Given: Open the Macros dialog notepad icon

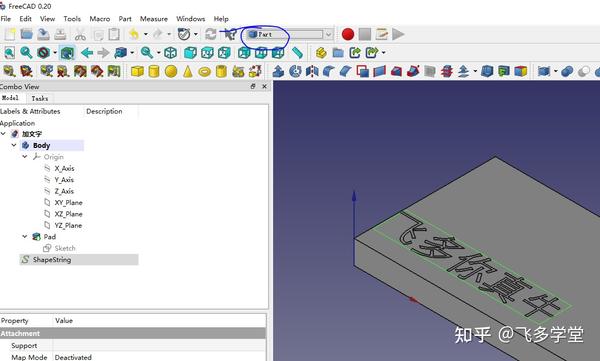Looking at the screenshot, I should click(382, 34).
